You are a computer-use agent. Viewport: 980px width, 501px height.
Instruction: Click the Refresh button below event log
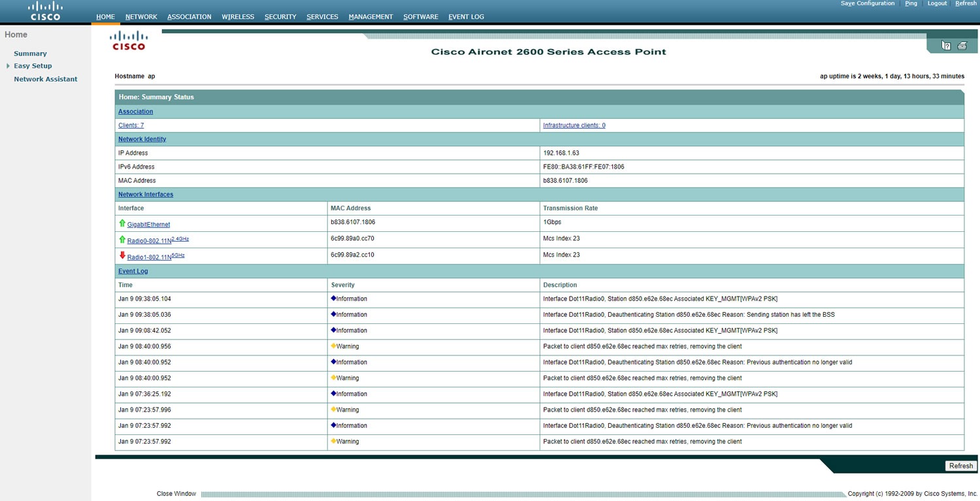[961, 466]
